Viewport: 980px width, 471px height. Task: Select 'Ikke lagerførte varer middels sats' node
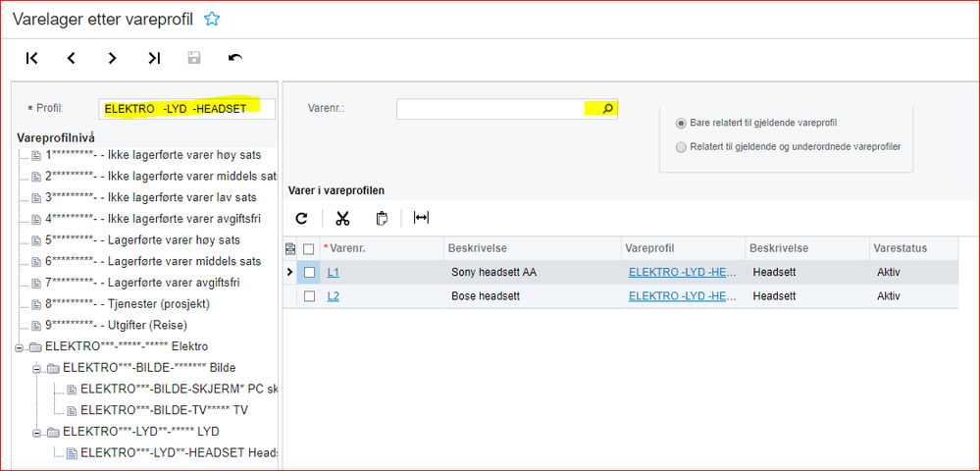pos(161,176)
